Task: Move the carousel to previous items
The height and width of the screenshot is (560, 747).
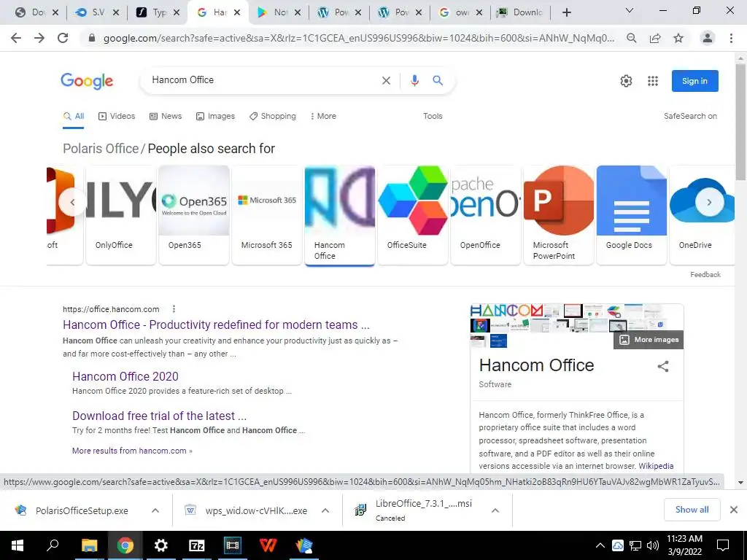Action: coord(72,203)
